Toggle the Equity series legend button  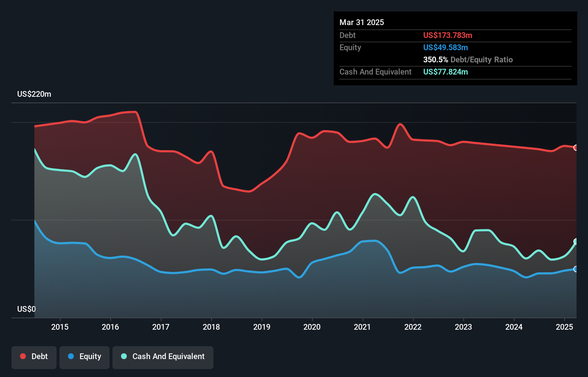tap(85, 357)
